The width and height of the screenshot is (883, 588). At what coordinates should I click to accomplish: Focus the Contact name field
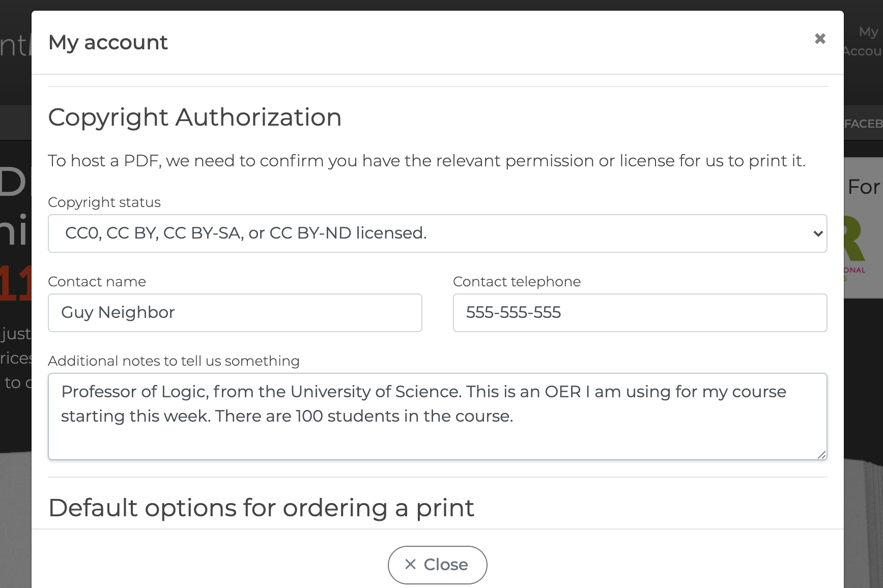[x=235, y=313]
